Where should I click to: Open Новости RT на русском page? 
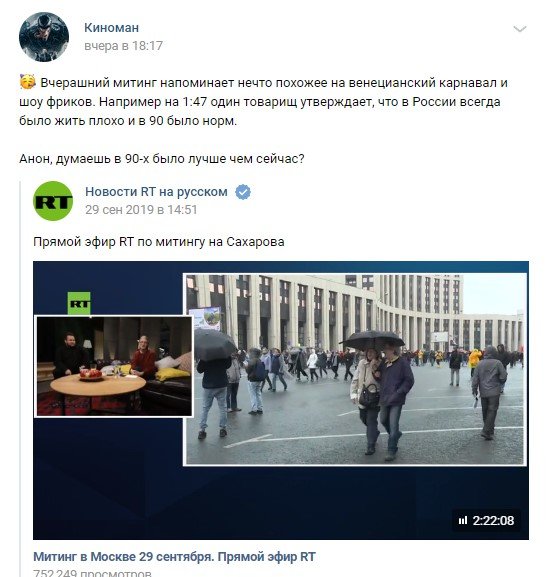(x=156, y=192)
